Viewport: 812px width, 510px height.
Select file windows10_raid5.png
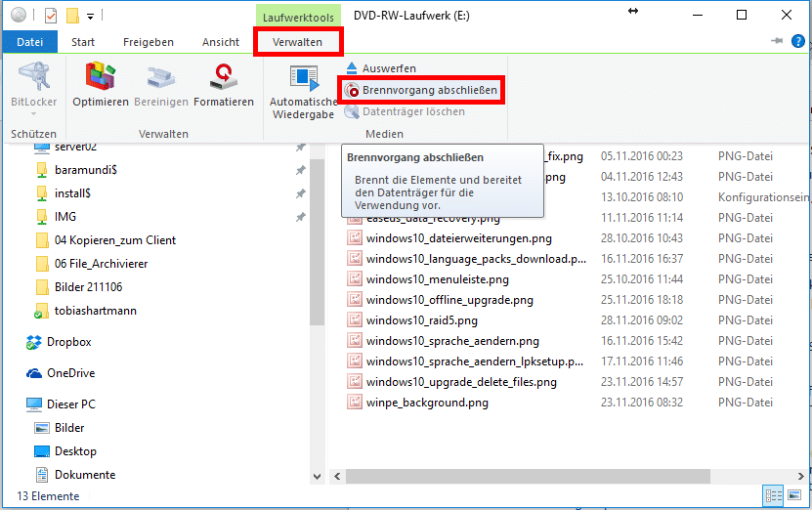point(421,320)
